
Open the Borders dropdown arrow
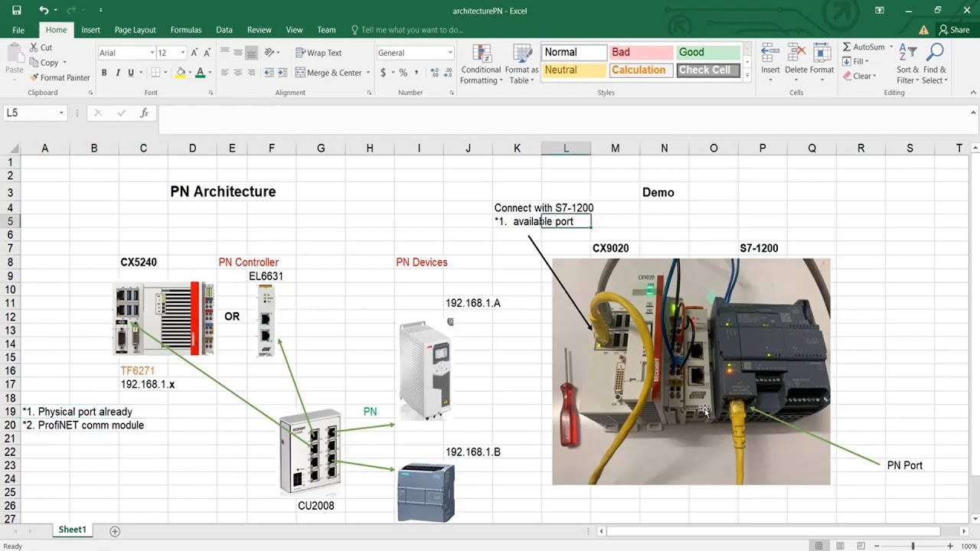coord(166,73)
